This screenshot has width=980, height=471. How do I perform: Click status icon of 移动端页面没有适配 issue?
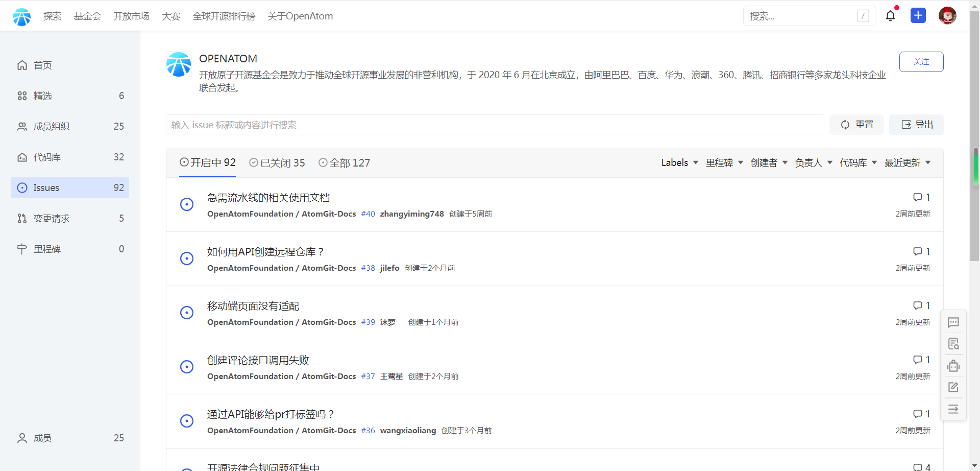(187, 313)
